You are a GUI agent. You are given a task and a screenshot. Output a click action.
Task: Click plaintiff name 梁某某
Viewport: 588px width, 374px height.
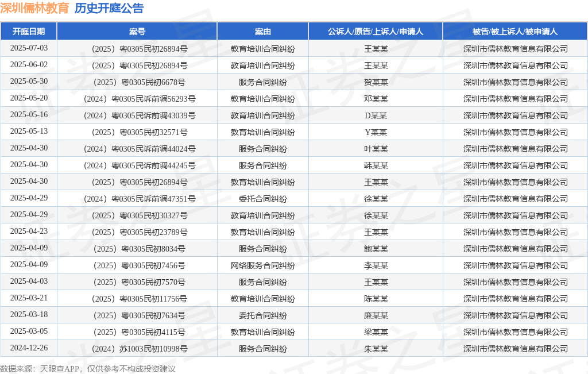(376, 332)
